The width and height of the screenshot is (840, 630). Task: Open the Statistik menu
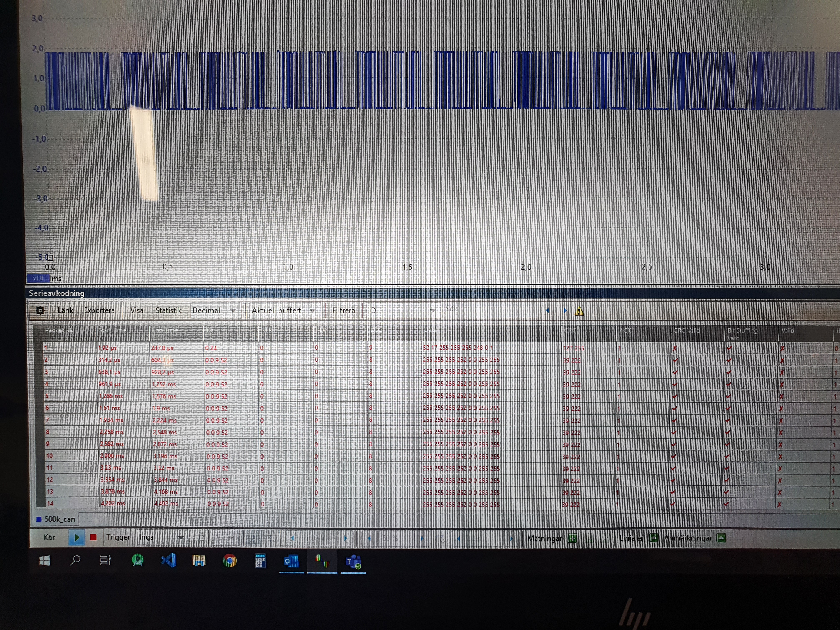click(x=168, y=310)
